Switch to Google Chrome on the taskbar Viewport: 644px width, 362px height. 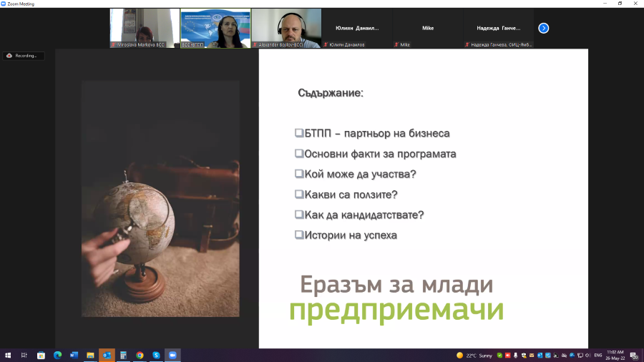(140, 356)
